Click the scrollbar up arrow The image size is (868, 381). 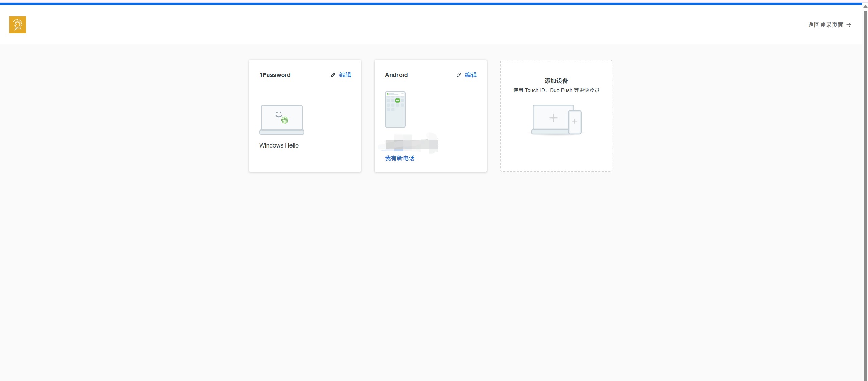[x=865, y=6]
